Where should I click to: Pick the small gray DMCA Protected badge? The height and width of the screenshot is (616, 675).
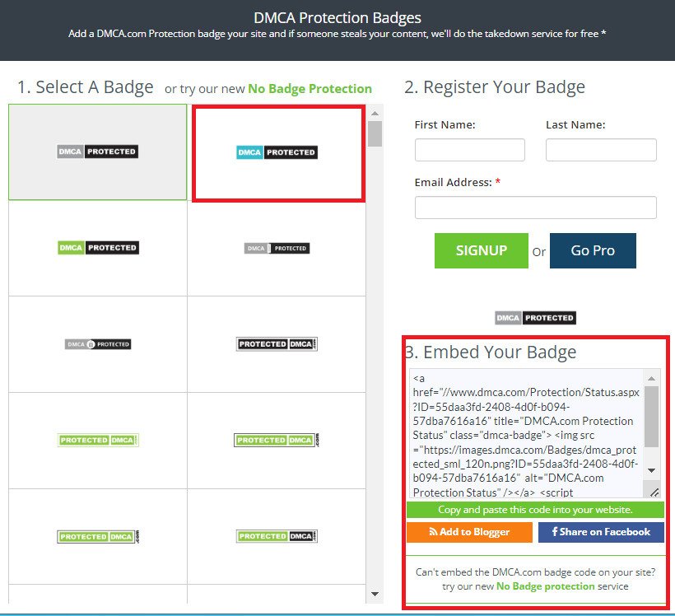(x=277, y=248)
